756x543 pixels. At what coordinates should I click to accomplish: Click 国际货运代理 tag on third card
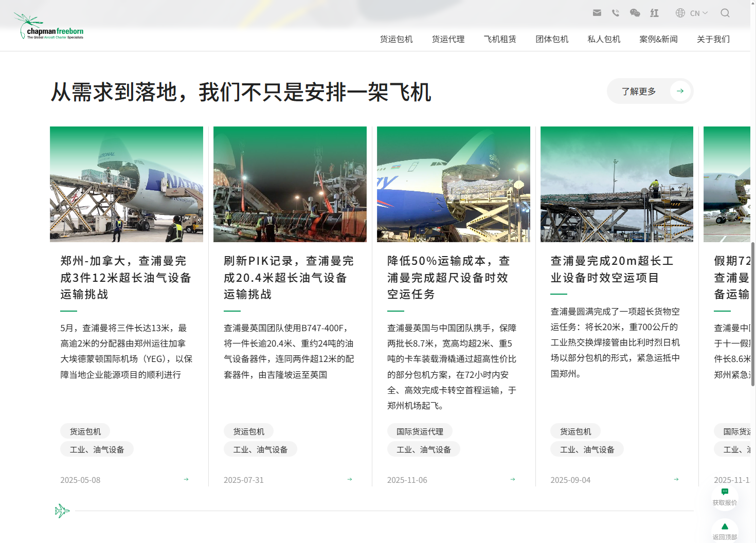pos(420,431)
